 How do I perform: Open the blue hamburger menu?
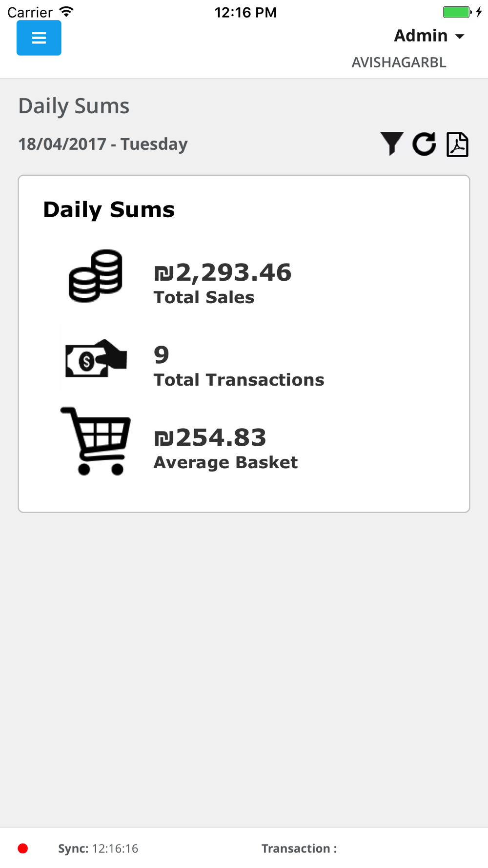pyautogui.click(x=39, y=38)
